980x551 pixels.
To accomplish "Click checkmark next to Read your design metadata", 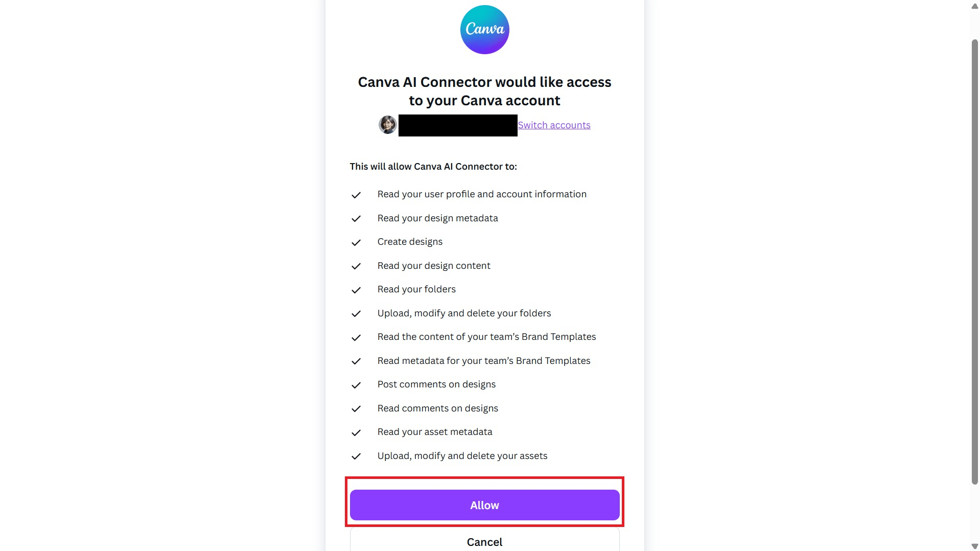I will 356,219.
